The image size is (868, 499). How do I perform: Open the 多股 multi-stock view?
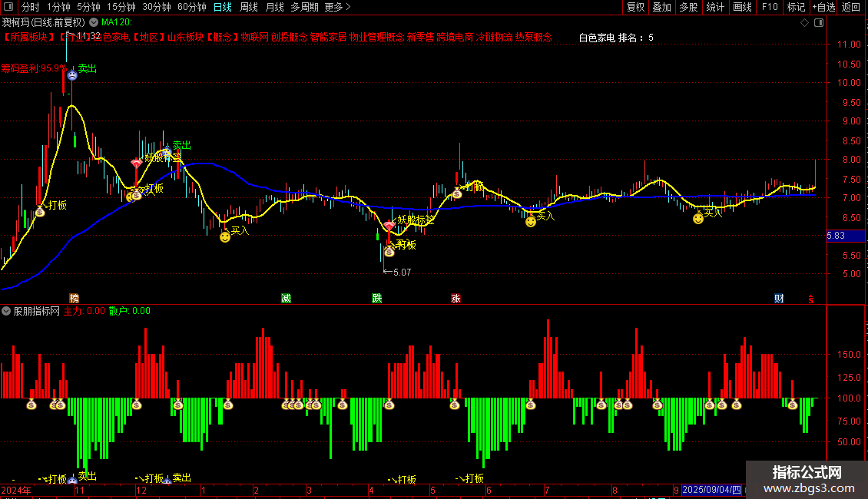pos(688,7)
